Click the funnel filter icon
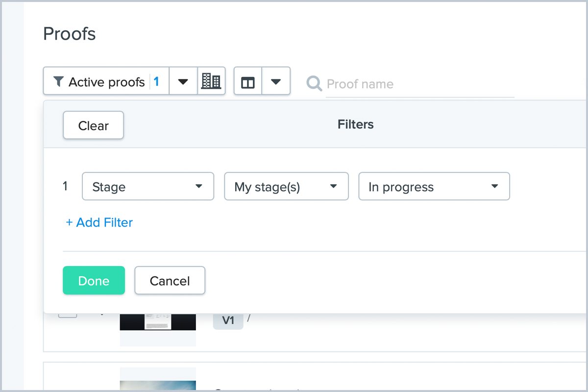588x392 pixels. click(x=58, y=81)
